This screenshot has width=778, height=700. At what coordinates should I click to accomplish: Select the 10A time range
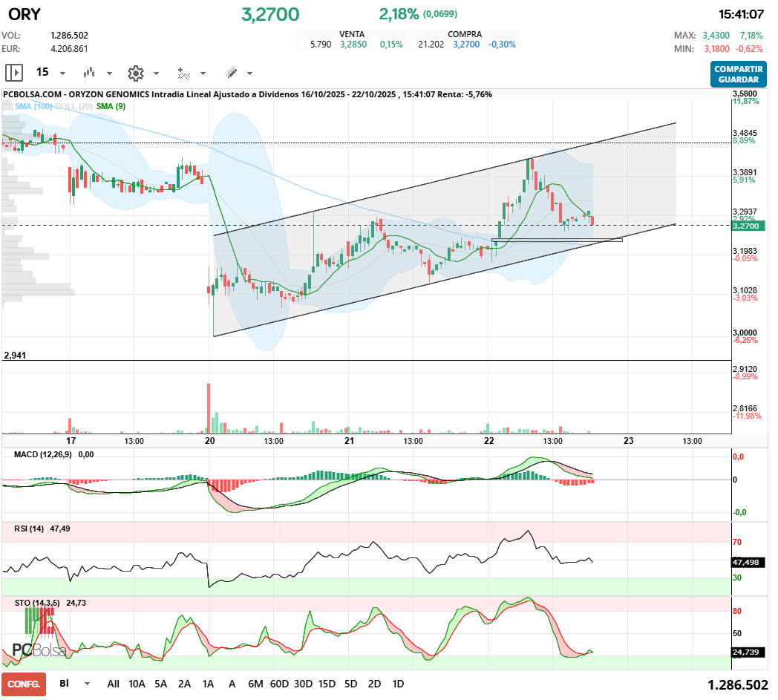[137, 684]
